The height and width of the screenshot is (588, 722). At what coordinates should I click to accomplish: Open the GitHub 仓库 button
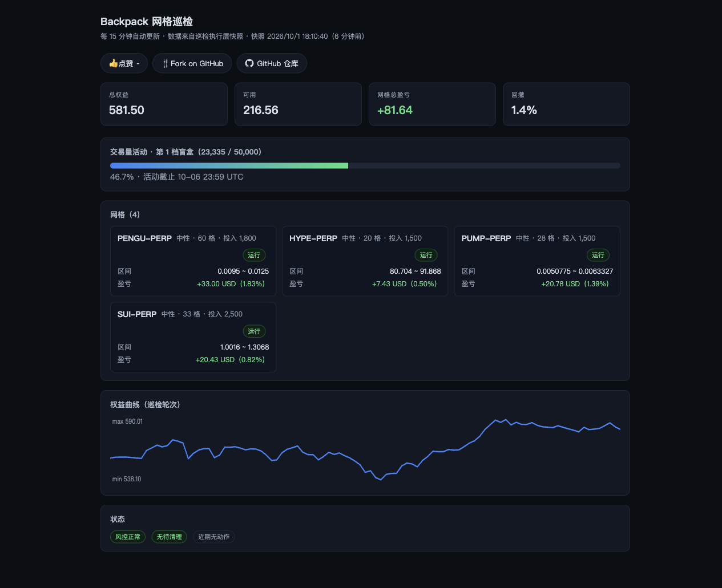tap(272, 63)
